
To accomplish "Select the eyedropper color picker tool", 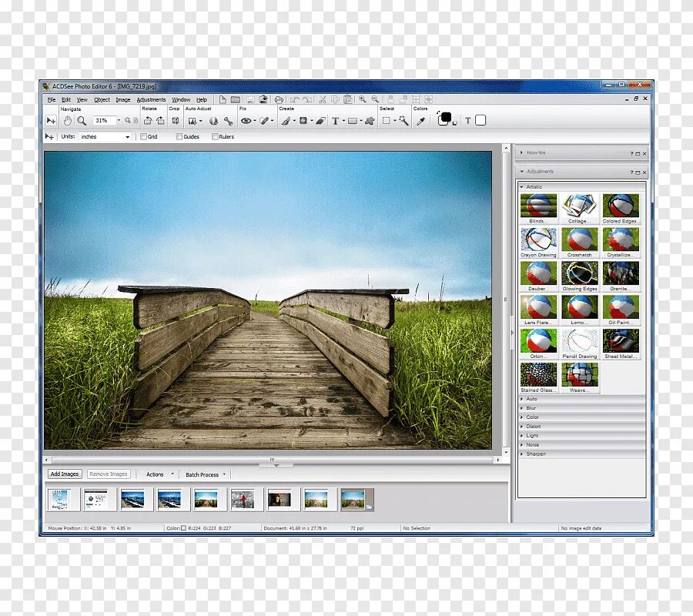I will point(420,121).
